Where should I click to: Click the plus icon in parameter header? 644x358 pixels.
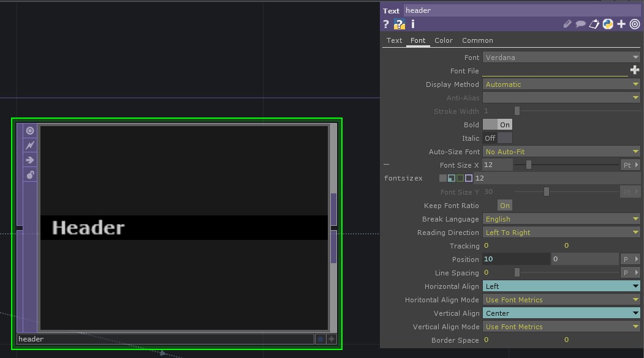click(x=621, y=24)
